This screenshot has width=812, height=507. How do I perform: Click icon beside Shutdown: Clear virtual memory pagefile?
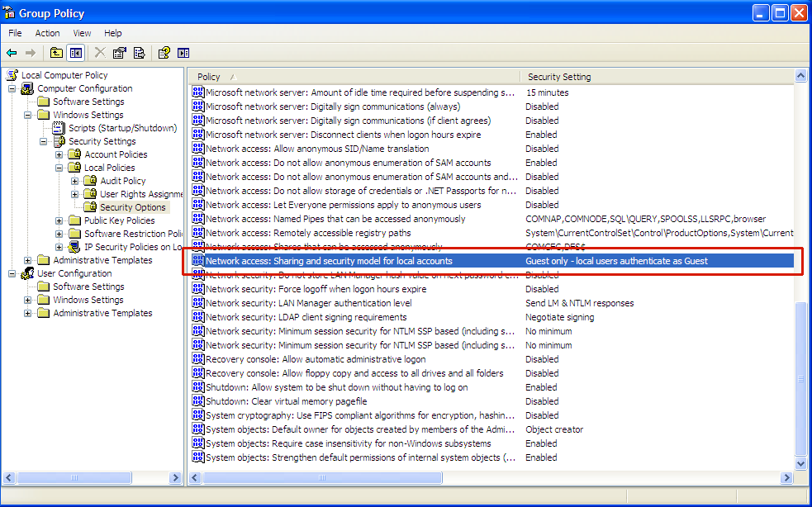197,401
